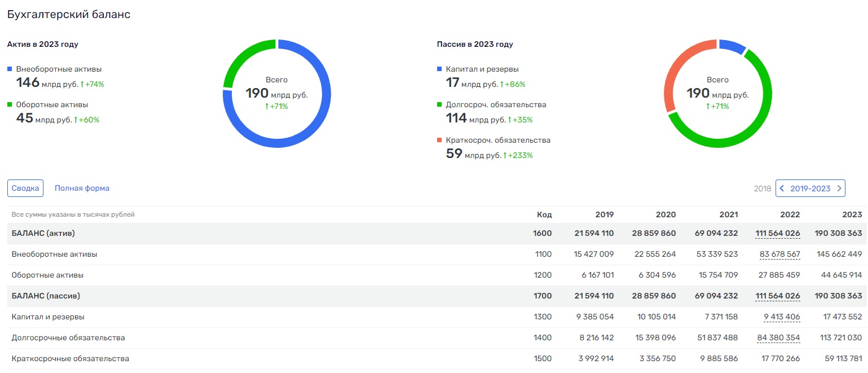
Task: Click underlined 2022 Долгосрочные обязательства value 84 380 354
Action: tap(778, 337)
